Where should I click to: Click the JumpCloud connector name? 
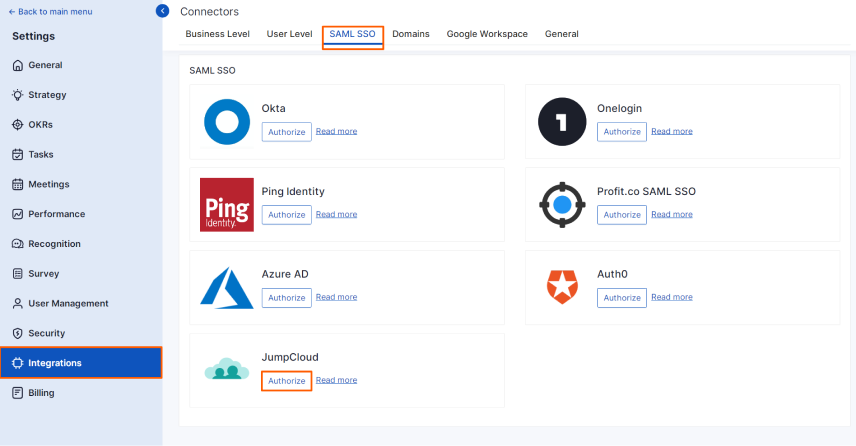[290, 357]
